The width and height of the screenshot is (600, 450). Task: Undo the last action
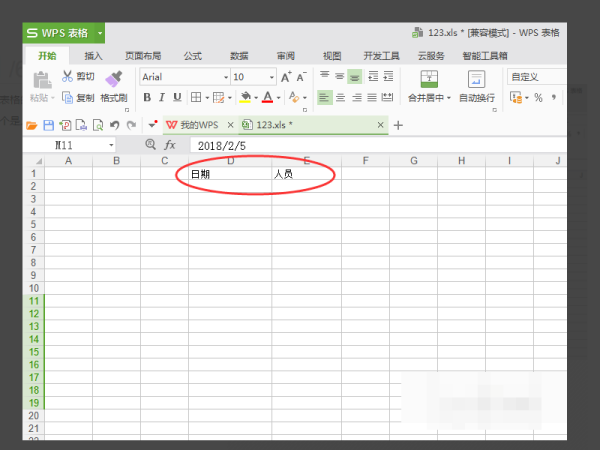114,125
